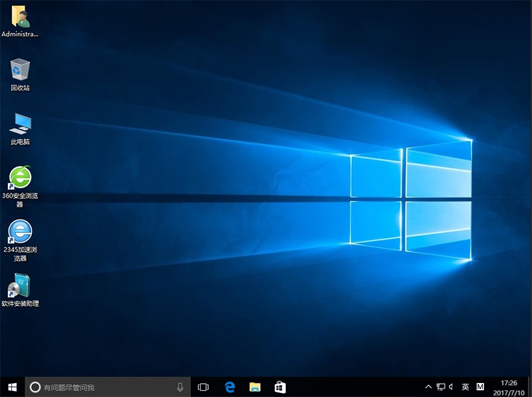
Task: Select the 软件安装助理 shortcut icon
Action: (x=20, y=291)
